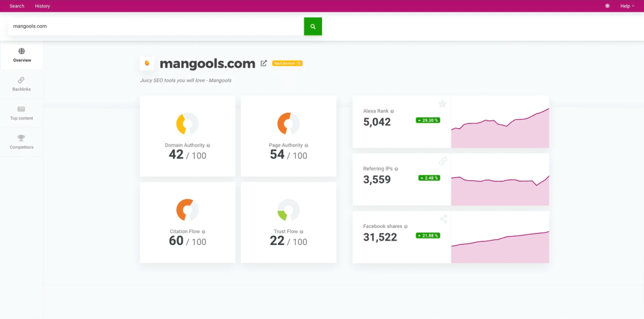Screen dimensions: 644x319
Task: Click the Citation Flow help icon
Action: click(x=204, y=232)
